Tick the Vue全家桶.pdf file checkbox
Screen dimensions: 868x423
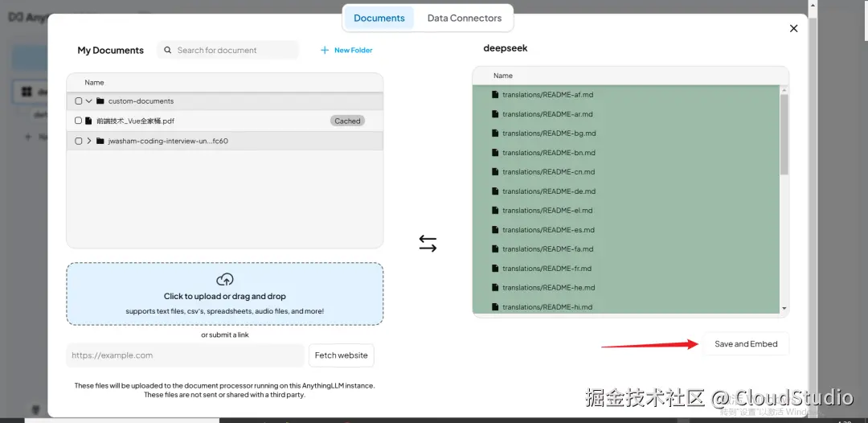78,121
